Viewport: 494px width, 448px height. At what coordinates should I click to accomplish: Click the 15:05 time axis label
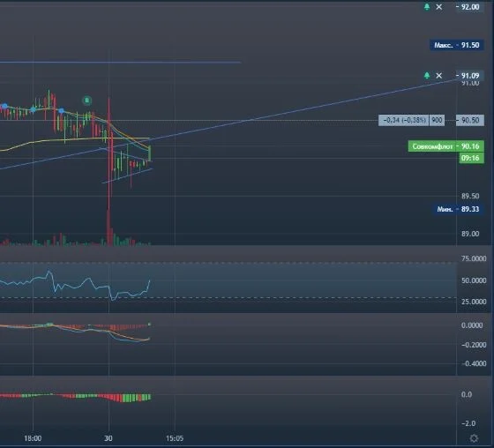pos(175,438)
